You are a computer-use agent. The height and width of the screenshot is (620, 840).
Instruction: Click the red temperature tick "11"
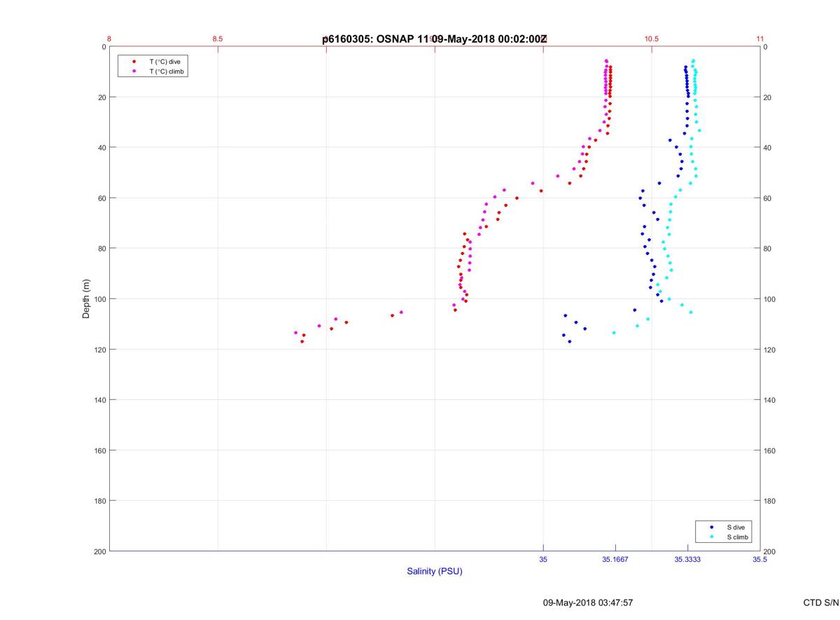tap(759, 39)
